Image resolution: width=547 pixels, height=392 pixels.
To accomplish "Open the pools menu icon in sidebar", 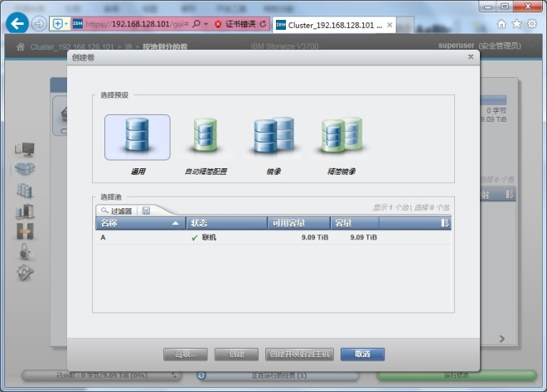I will pyautogui.click(x=25, y=169).
